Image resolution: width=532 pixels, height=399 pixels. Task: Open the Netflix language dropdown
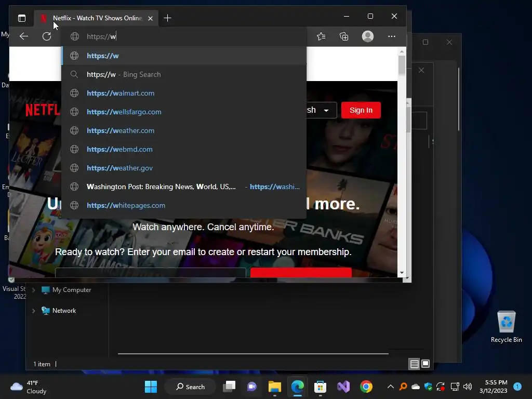(321, 110)
